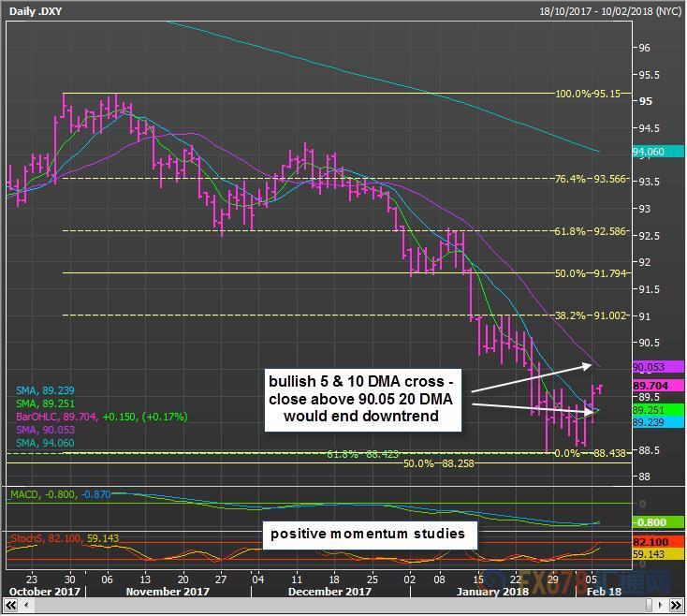The width and height of the screenshot is (687, 616).
Task: Click the 38.2% 91.002 Fibonacci label
Action: pyautogui.click(x=589, y=315)
